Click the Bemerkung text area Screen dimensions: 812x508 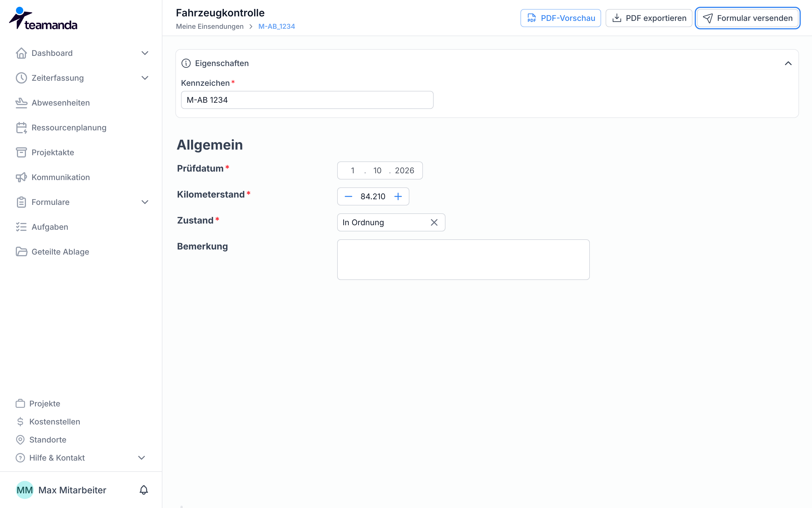(464, 260)
